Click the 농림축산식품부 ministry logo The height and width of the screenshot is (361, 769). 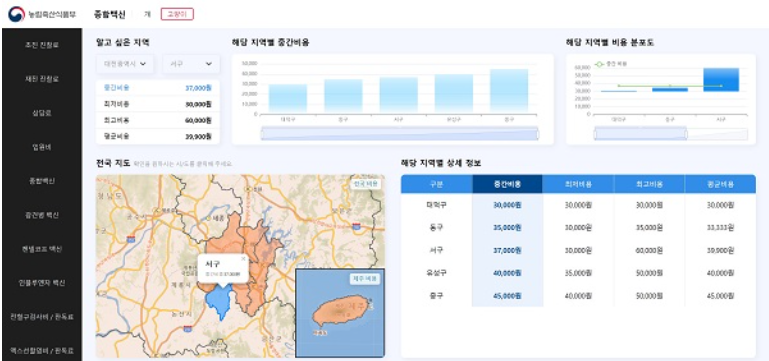42,14
